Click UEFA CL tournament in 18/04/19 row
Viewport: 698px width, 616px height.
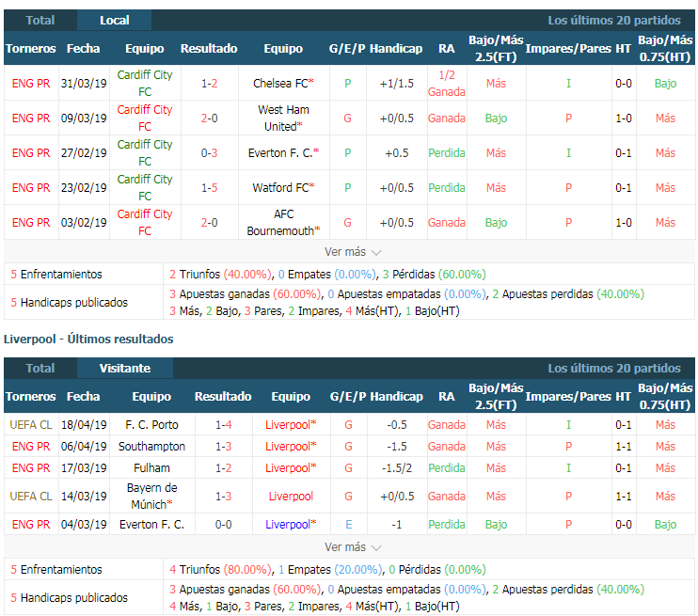pyautogui.click(x=31, y=424)
